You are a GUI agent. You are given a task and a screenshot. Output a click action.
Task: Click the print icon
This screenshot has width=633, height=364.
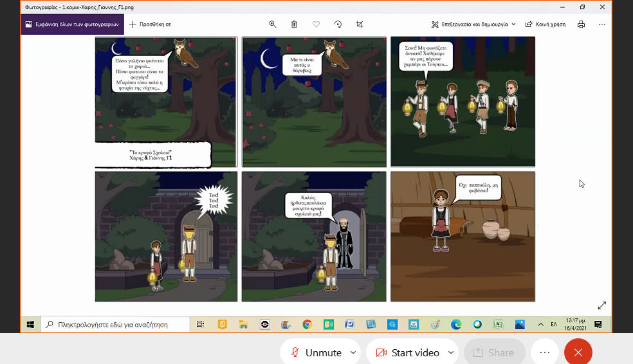tap(582, 24)
